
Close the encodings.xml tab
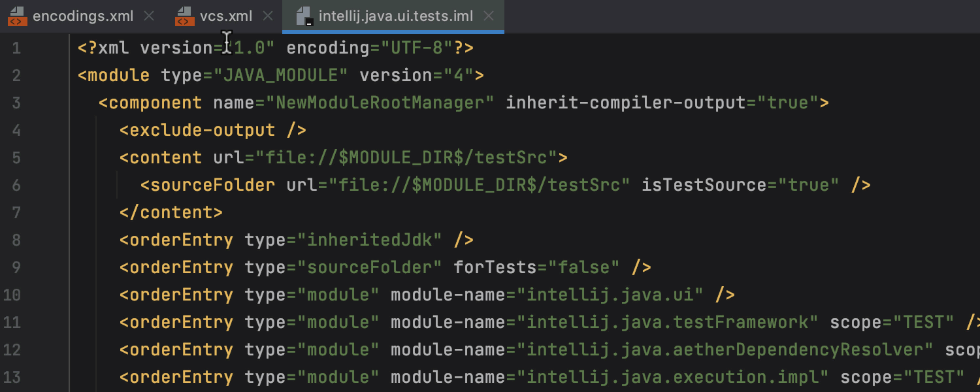[149, 16]
